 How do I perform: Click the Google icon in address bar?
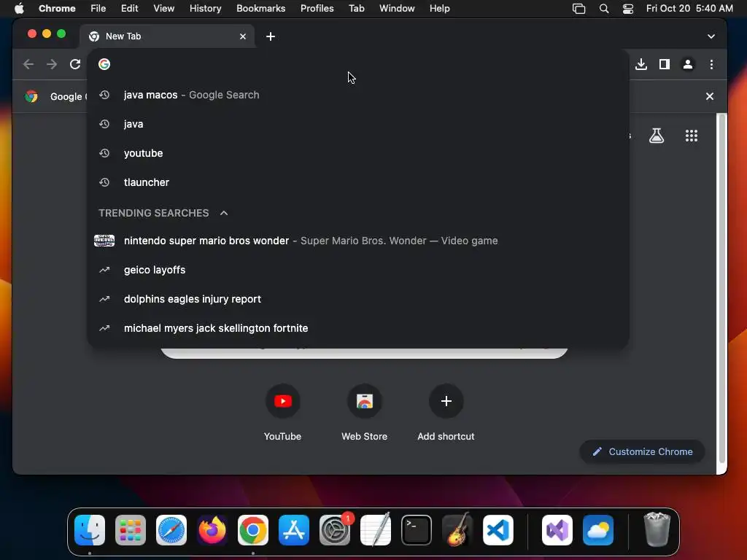[104, 64]
